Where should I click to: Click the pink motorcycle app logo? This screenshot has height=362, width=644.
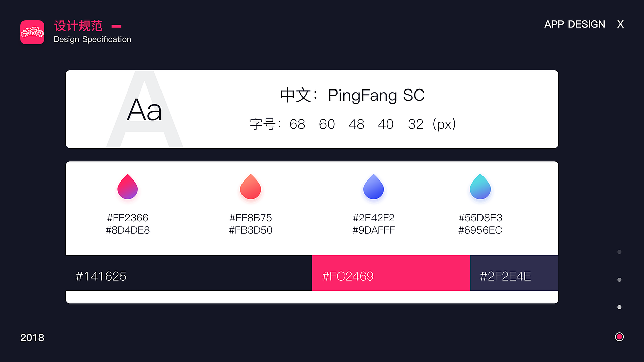point(32,32)
